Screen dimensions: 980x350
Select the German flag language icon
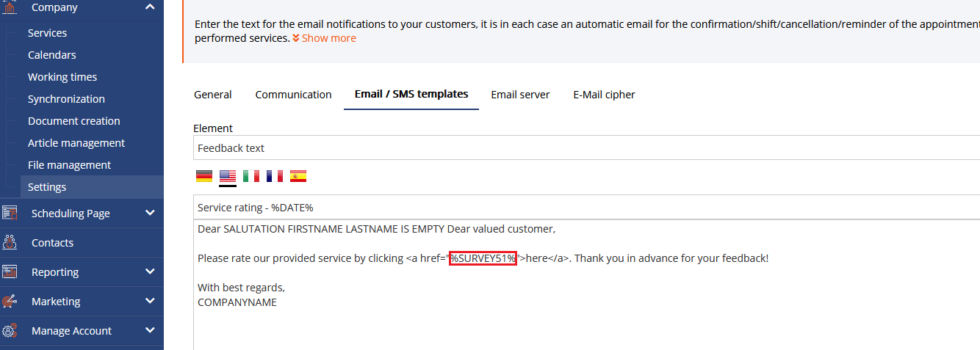point(204,176)
